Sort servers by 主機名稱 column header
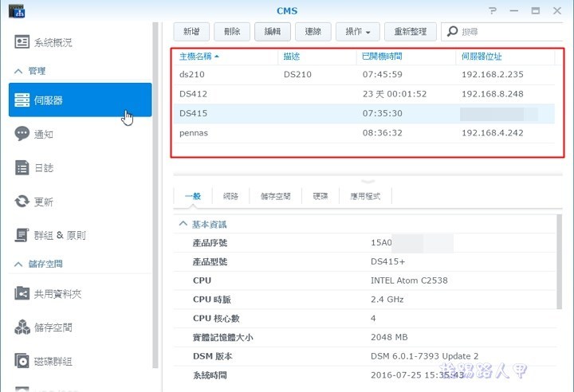The width and height of the screenshot is (574, 392). (x=198, y=57)
